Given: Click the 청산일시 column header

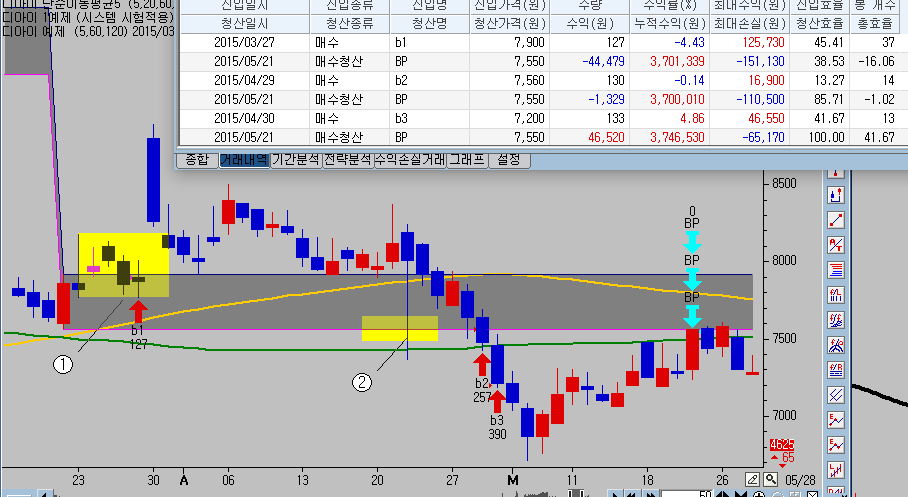Looking at the screenshot, I should (245, 24).
